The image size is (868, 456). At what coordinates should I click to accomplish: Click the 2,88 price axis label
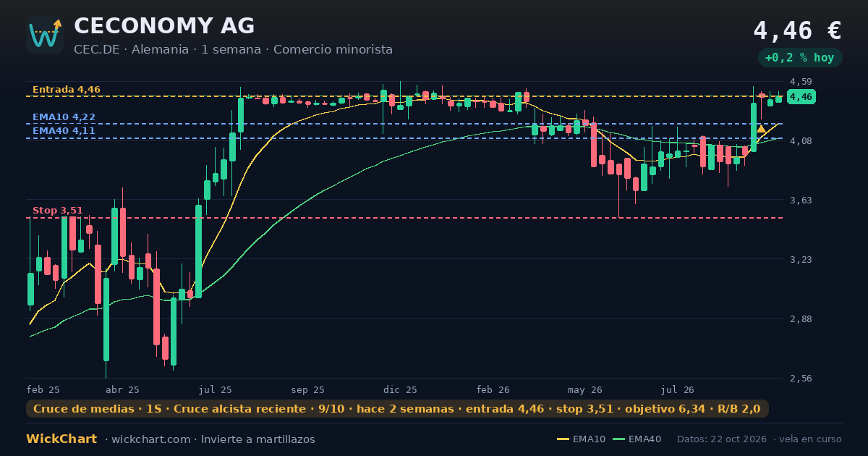point(801,319)
